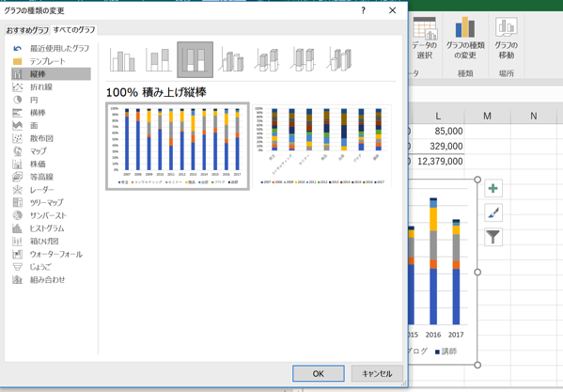Select じょうご chart category
563x392 pixels.
coord(51,267)
